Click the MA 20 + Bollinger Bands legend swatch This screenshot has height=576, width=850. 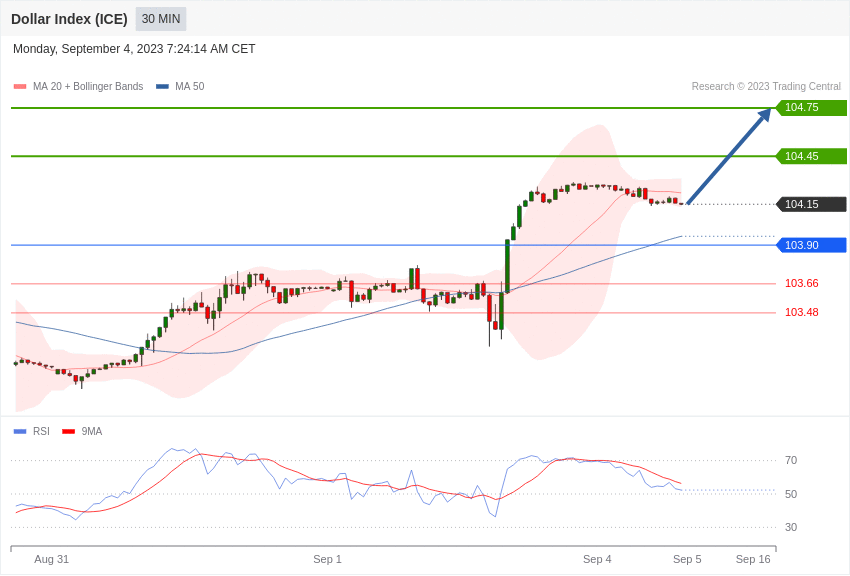20,87
